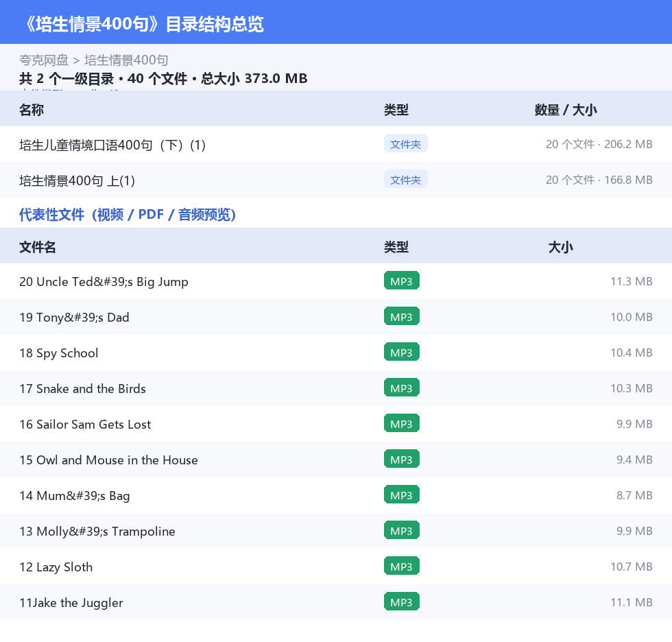
Task: Click MP3 badge for Mum's Bag
Action: [x=402, y=495]
